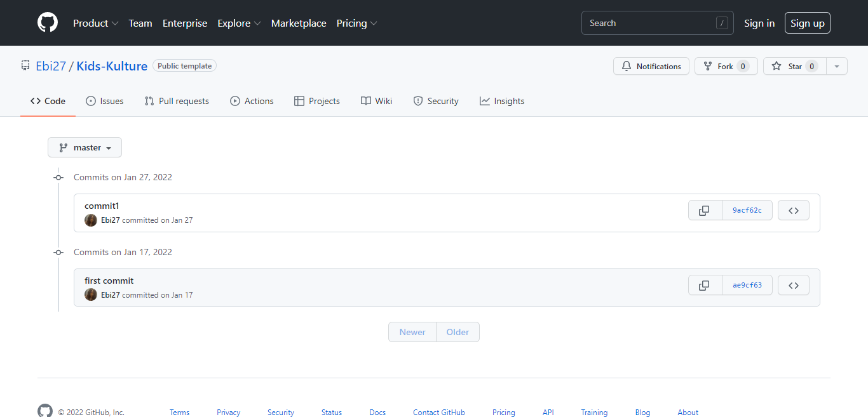868x417 pixels.
Task: Expand the Pricing menu
Action: pyautogui.click(x=356, y=23)
